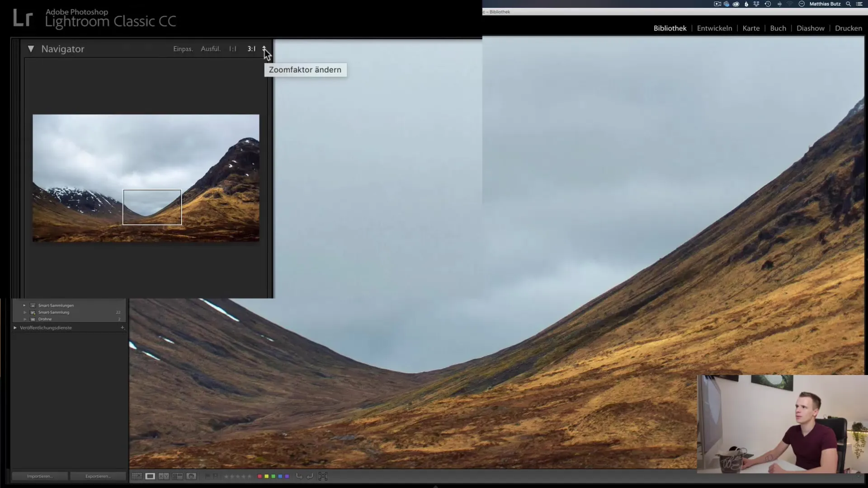The height and width of the screenshot is (488, 868).
Task: Switch to Loupe view in the toolbar
Action: (x=150, y=476)
